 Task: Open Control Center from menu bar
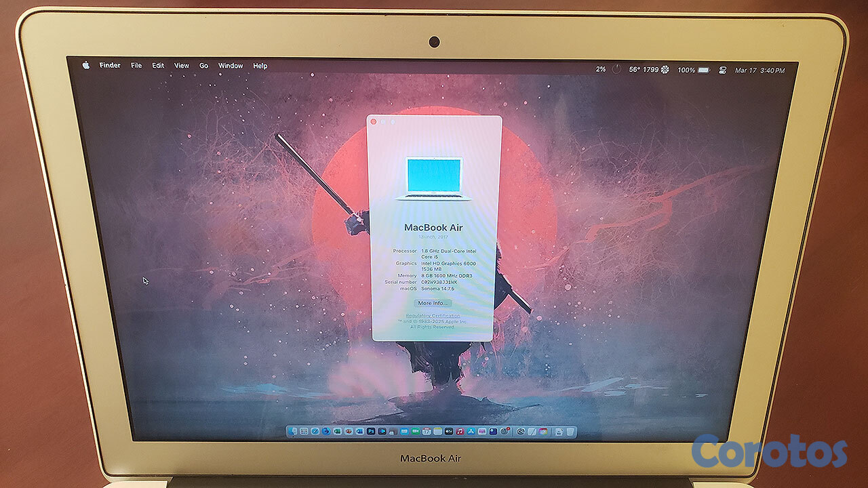(x=723, y=70)
